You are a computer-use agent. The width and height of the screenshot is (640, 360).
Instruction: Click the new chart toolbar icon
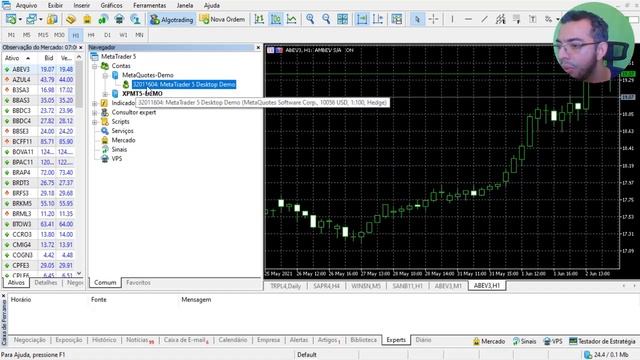coord(11,19)
